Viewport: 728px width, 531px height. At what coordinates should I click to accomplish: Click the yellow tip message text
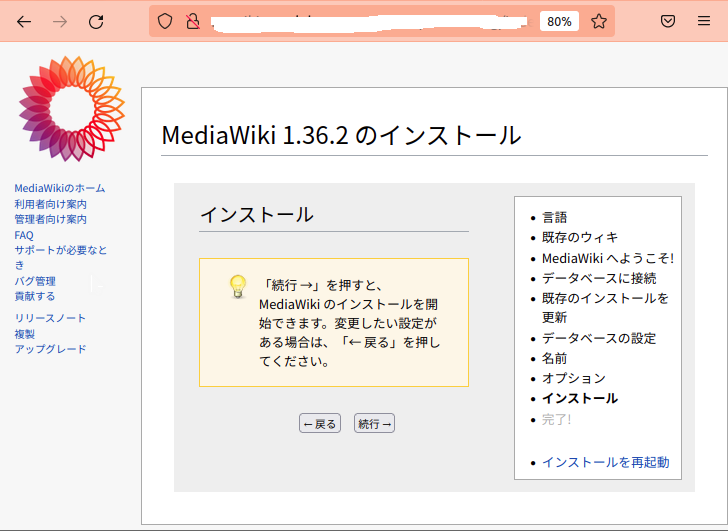coord(349,323)
